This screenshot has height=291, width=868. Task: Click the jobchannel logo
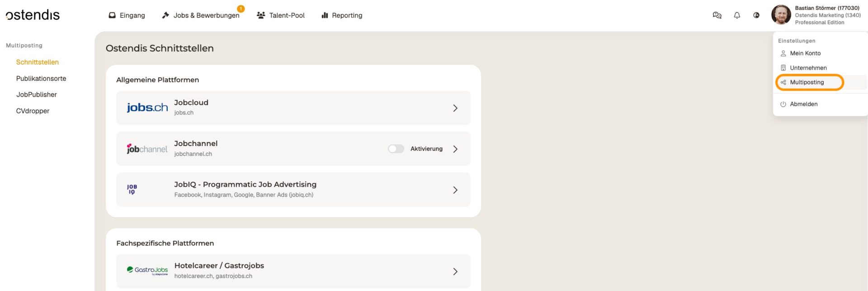147,149
